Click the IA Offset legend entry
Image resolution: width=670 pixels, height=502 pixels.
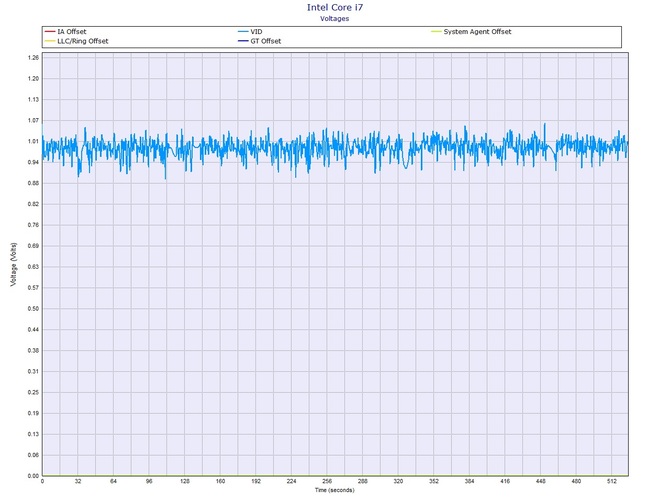pyautogui.click(x=65, y=32)
